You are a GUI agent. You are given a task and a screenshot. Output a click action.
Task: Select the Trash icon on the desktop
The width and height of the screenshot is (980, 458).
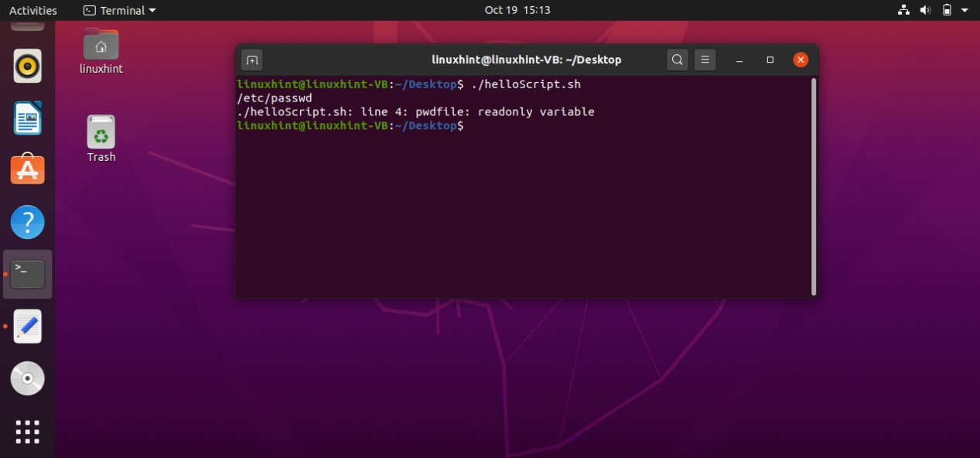(101, 138)
